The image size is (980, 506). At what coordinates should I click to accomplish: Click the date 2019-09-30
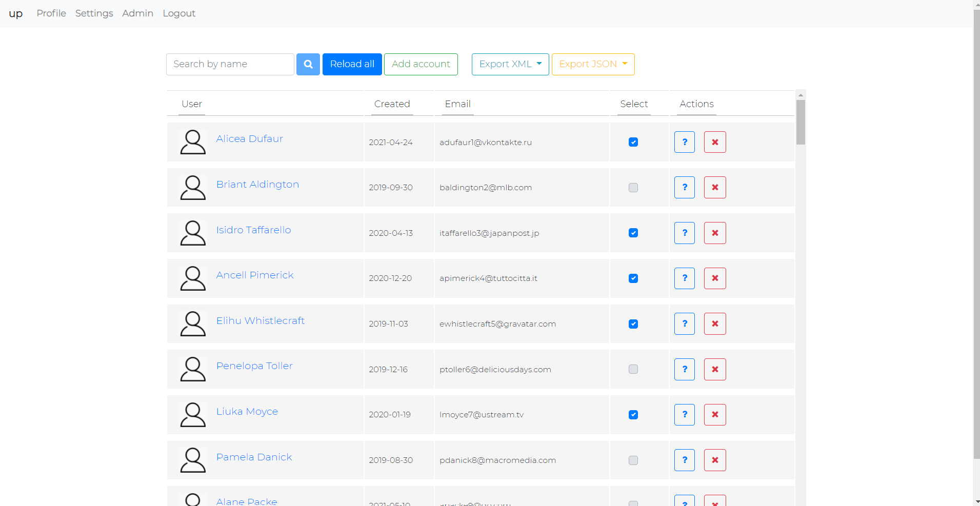point(391,188)
